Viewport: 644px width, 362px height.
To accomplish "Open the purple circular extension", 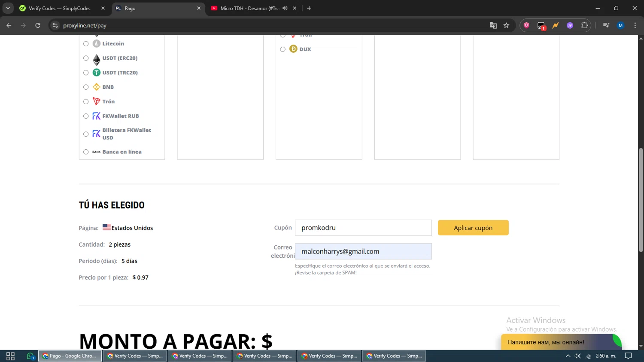I will (570, 25).
